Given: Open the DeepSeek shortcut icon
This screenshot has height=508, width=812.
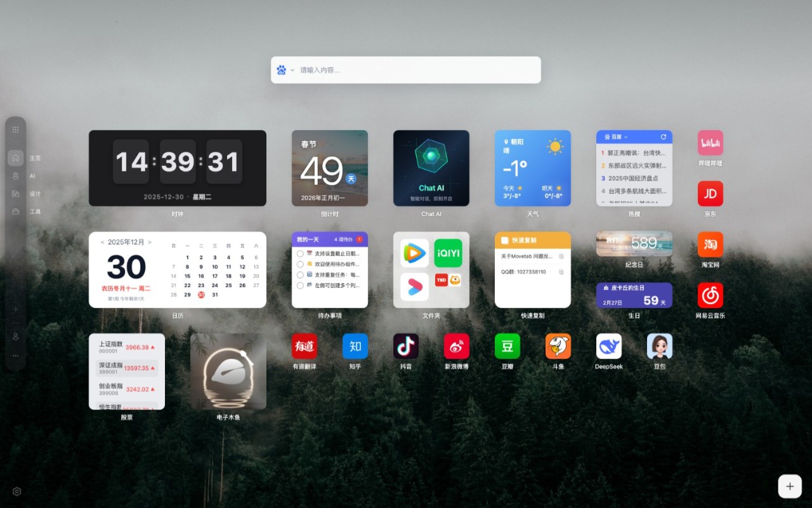Looking at the screenshot, I should pos(608,346).
